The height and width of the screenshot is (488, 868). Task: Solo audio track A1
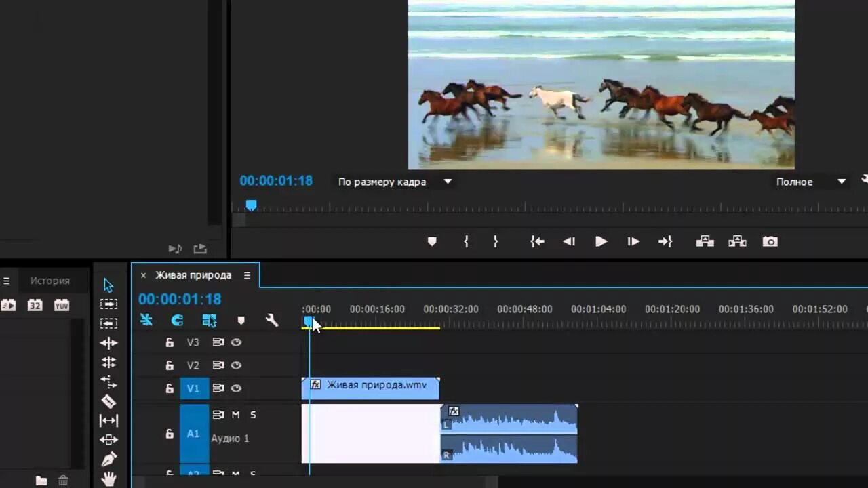click(253, 415)
